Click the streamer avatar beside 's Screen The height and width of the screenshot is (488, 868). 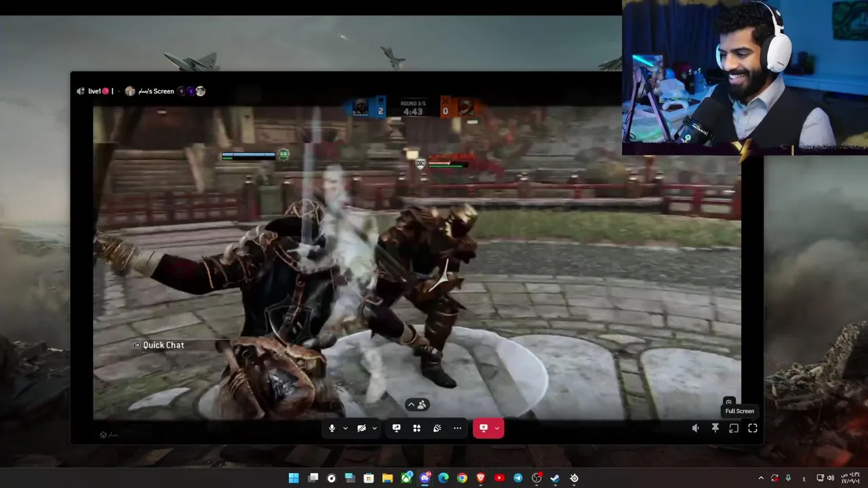[x=130, y=91]
